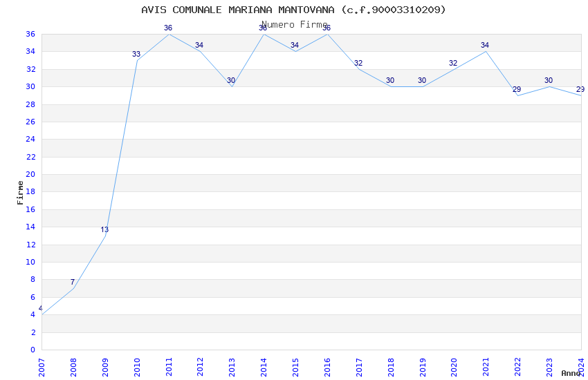The height and width of the screenshot is (380, 588).
Task: Select the 2018 x-axis year label
Action: 391,368
